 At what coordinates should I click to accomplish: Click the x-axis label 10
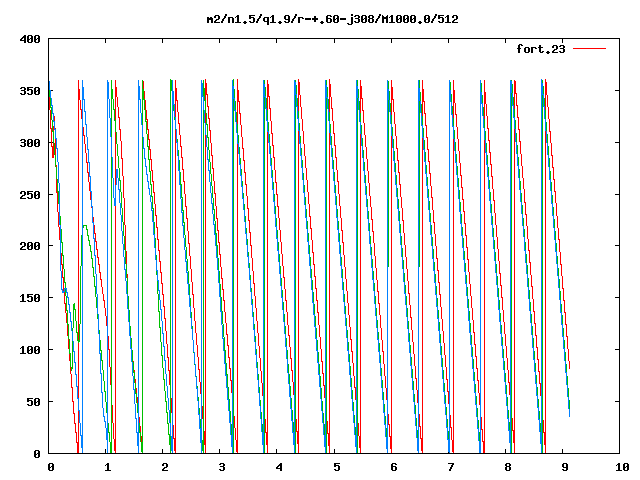[622, 467]
